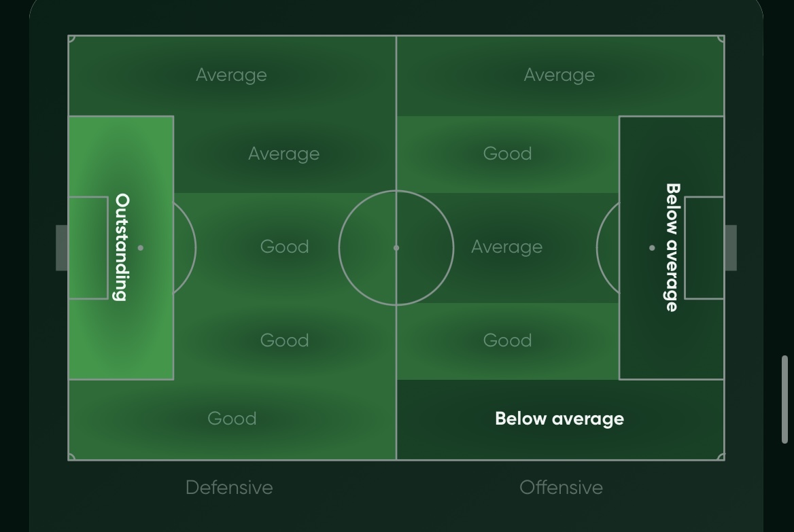Screen dimensions: 794x532
Task: Click the defensive side goal
Action: (62, 248)
